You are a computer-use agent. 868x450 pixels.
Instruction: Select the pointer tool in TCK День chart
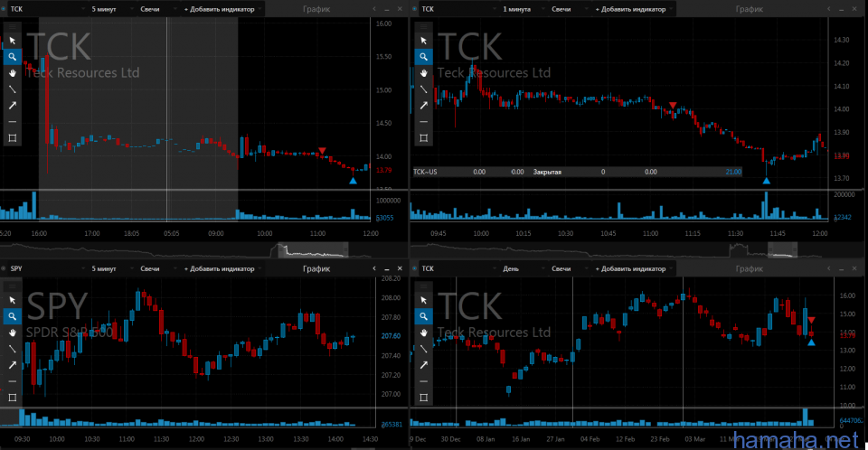point(423,300)
